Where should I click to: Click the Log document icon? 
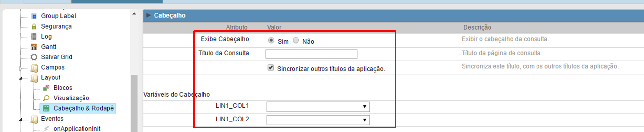tap(34, 36)
